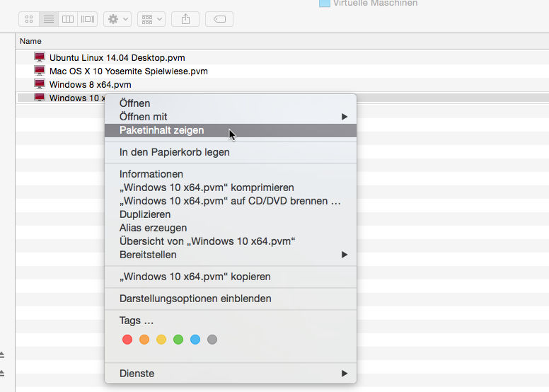Viewport: 549px width, 392px height.
Task: Open Informationen from context menu
Action: [x=231, y=174]
